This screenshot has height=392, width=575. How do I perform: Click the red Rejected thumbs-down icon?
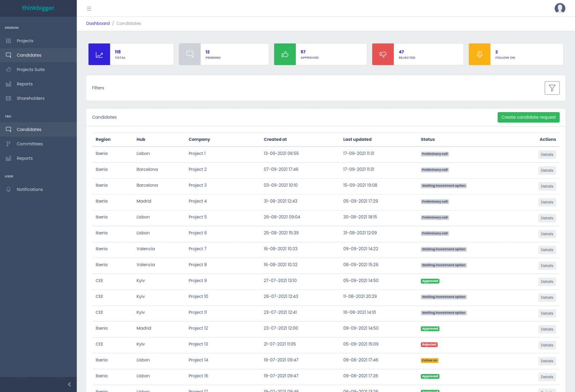pos(383,55)
